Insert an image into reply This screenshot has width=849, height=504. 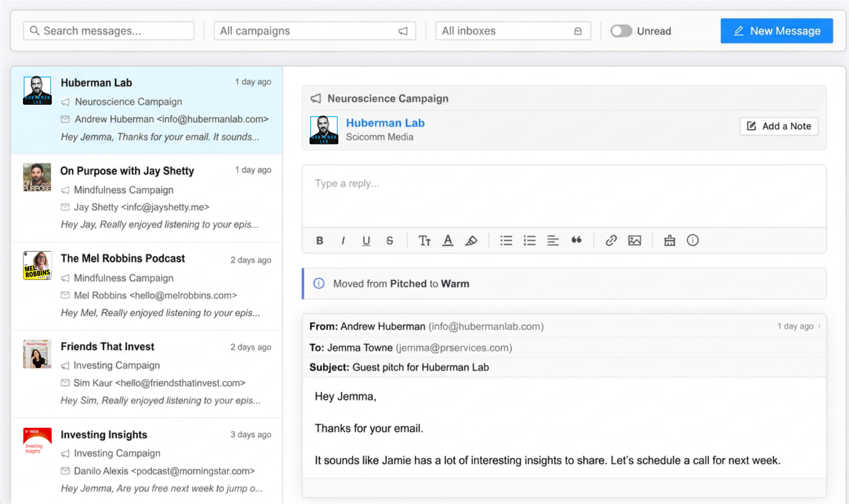tap(635, 241)
